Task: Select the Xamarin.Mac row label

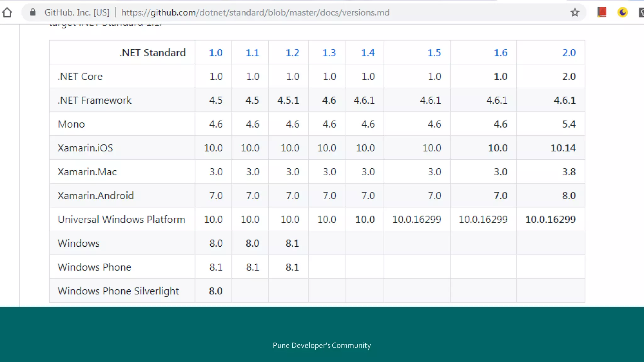Action: (87, 172)
